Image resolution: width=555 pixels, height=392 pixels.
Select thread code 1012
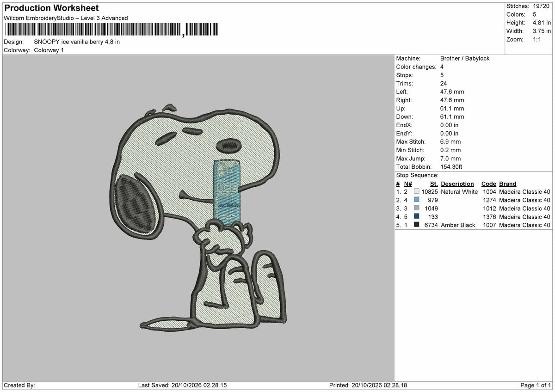pos(489,208)
